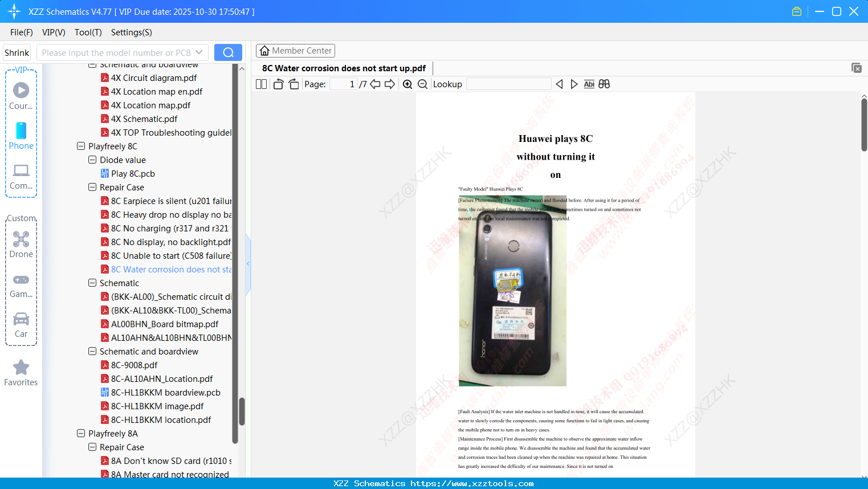Open model number dropdown arrow

pyautogui.click(x=199, y=52)
